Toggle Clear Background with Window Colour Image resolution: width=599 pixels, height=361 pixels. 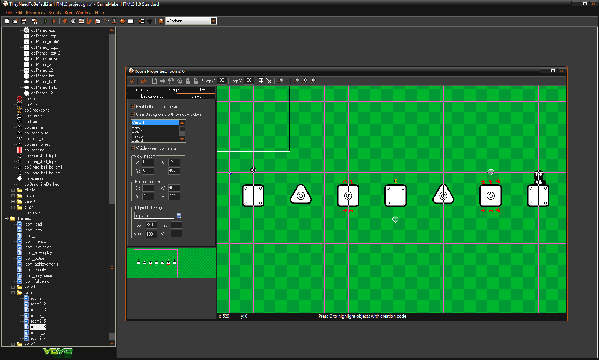(x=133, y=114)
